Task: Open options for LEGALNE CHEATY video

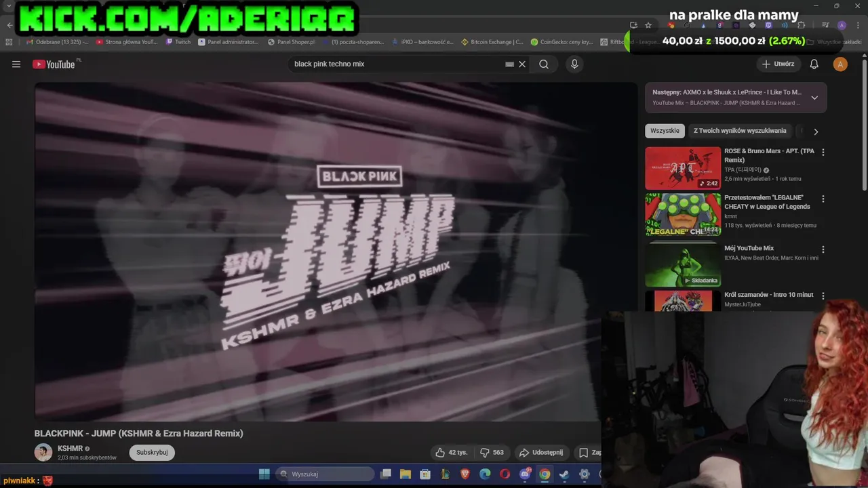Action: click(823, 199)
